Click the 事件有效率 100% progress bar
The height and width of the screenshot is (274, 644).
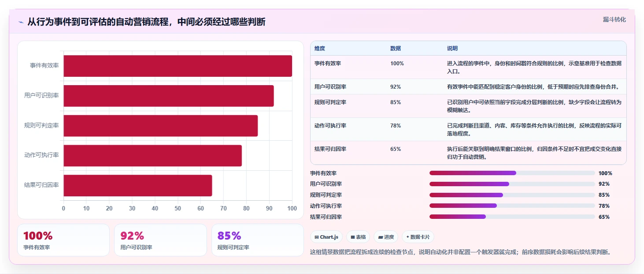(512, 173)
